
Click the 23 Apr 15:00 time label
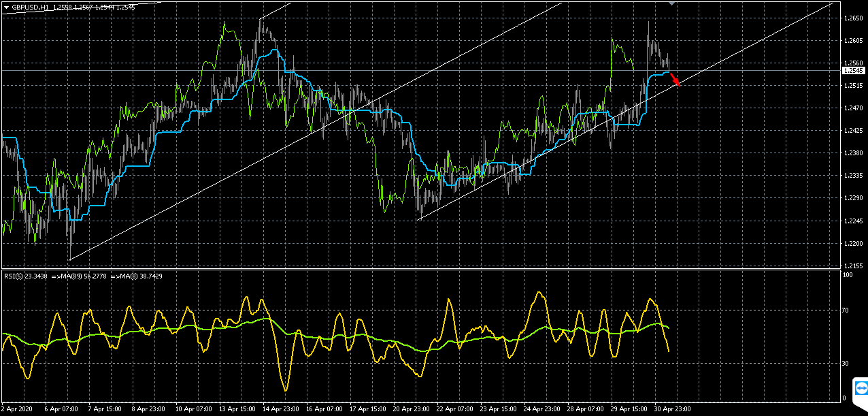pyautogui.click(x=497, y=410)
